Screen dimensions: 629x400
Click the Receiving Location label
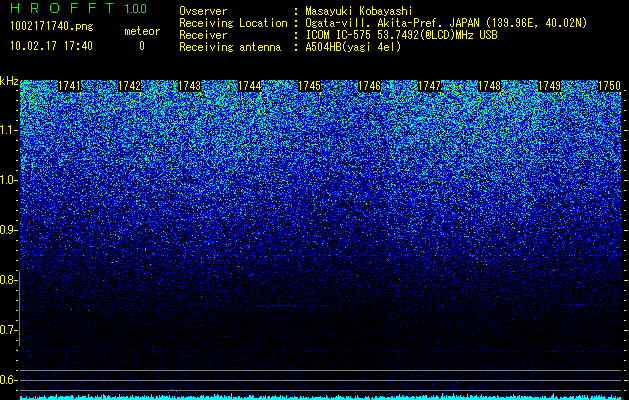pos(233,23)
